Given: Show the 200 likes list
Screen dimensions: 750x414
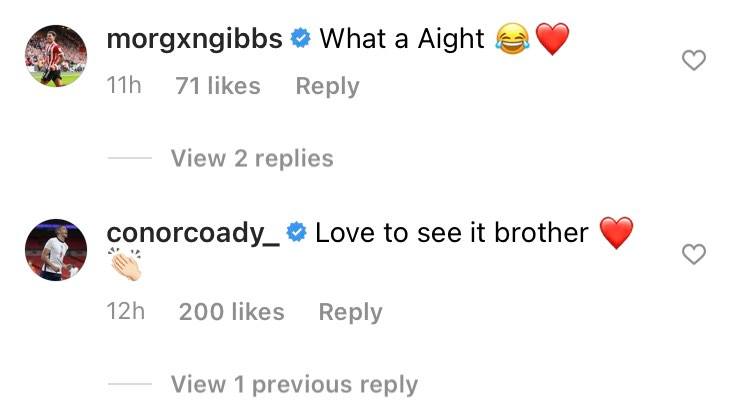Looking at the screenshot, I should [x=232, y=313].
